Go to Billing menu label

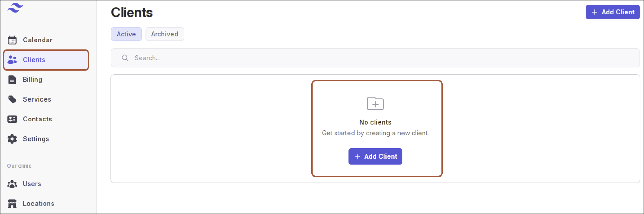[x=33, y=80]
